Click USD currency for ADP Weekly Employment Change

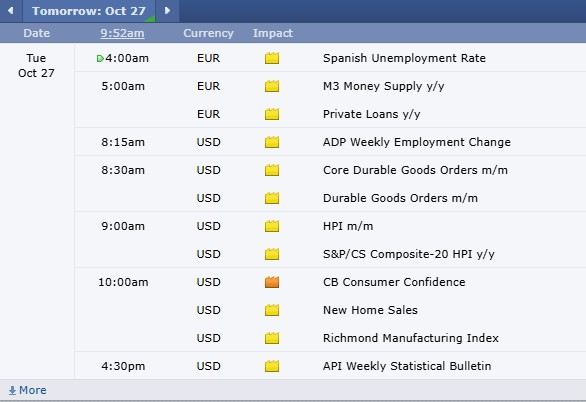pyautogui.click(x=209, y=142)
